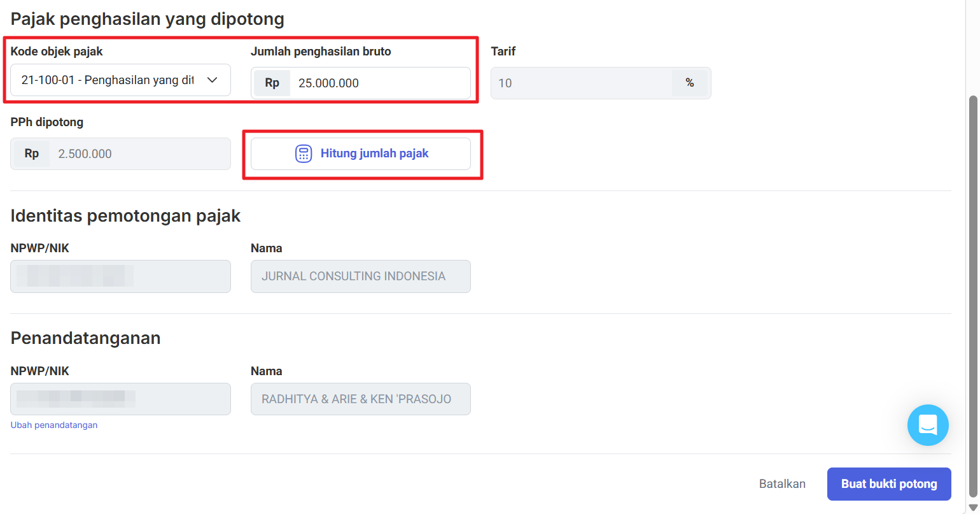Click the signer Nama field starting with RADHITYA

coord(360,399)
